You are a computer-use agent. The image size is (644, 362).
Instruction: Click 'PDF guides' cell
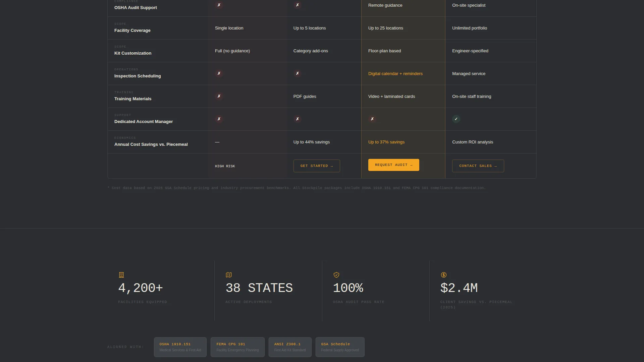pos(305,97)
